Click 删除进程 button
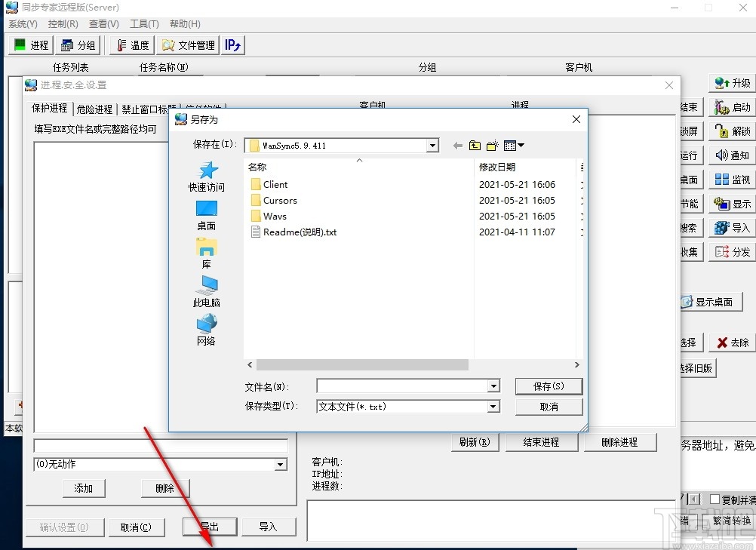756x550 pixels. (x=620, y=442)
